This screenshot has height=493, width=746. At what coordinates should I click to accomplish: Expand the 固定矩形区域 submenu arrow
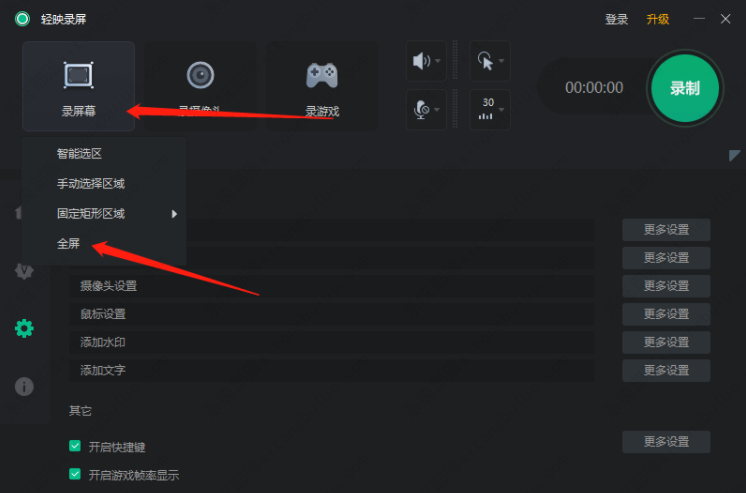point(174,214)
